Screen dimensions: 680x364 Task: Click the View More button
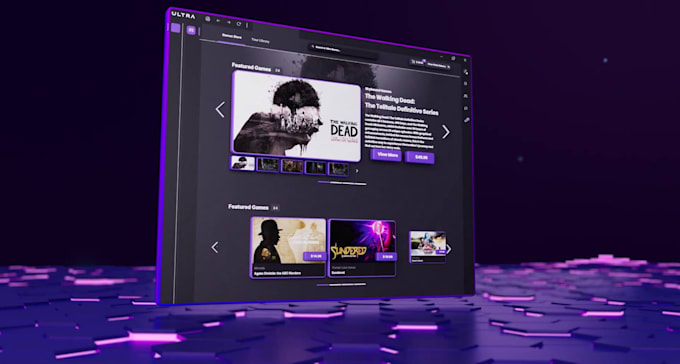(386, 155)
